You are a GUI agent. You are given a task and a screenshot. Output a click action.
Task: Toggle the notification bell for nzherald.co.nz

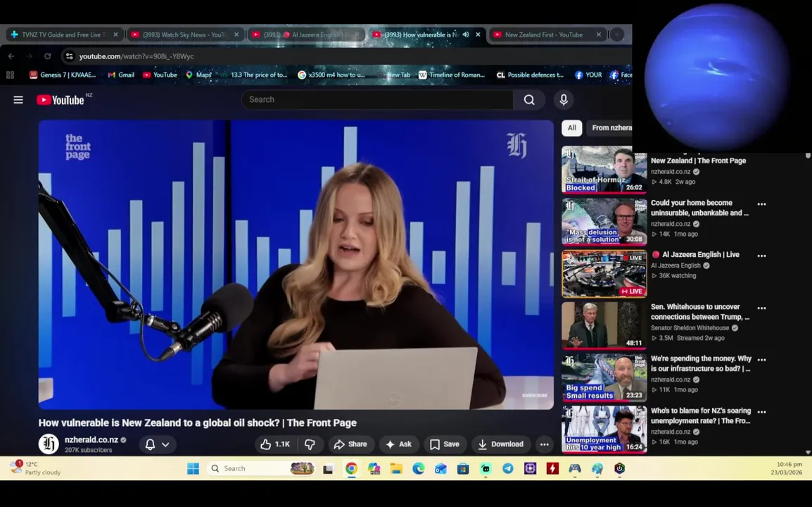150,444
